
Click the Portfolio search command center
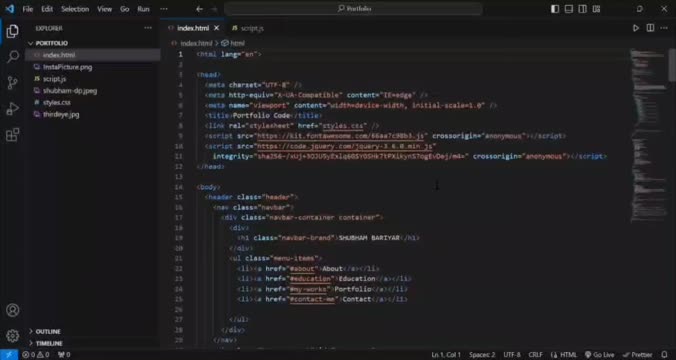[x=353, y=9]
